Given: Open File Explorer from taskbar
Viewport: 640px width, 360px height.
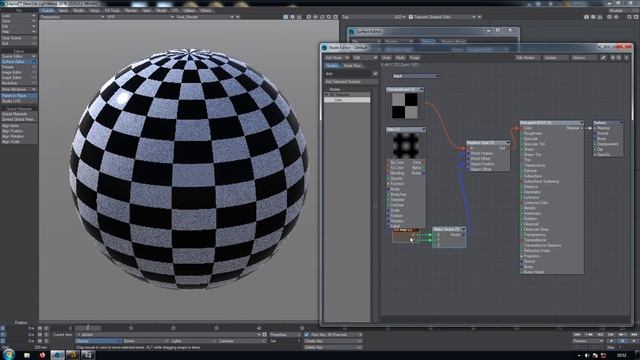Looking at the screenshot, I should [x=27, y=355].
